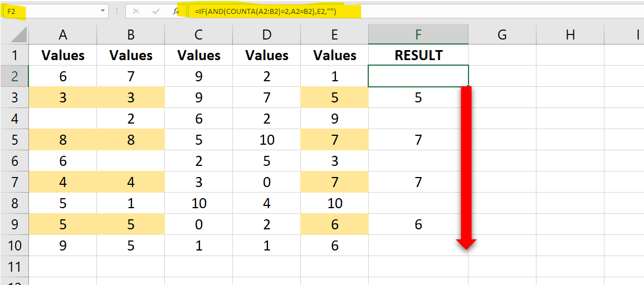Select row 6 header
This screenshot has height=285, width=644.
tap(14, 161)
